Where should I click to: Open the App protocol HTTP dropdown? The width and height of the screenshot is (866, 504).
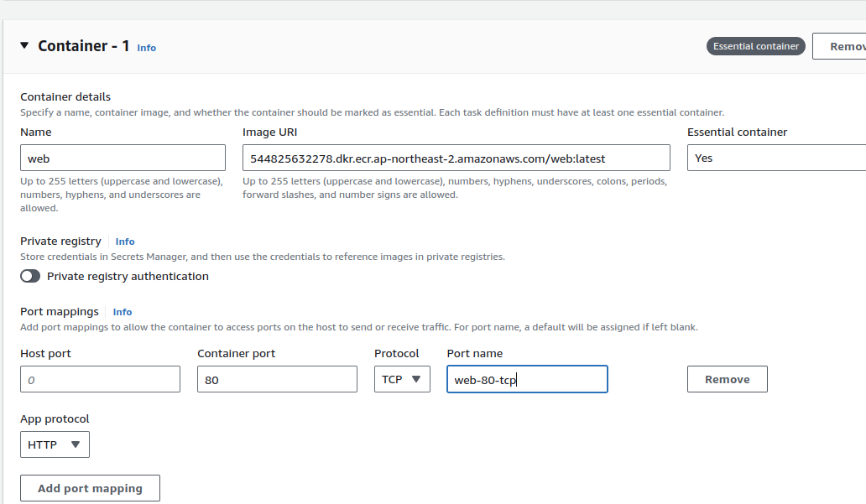point(55,444)
